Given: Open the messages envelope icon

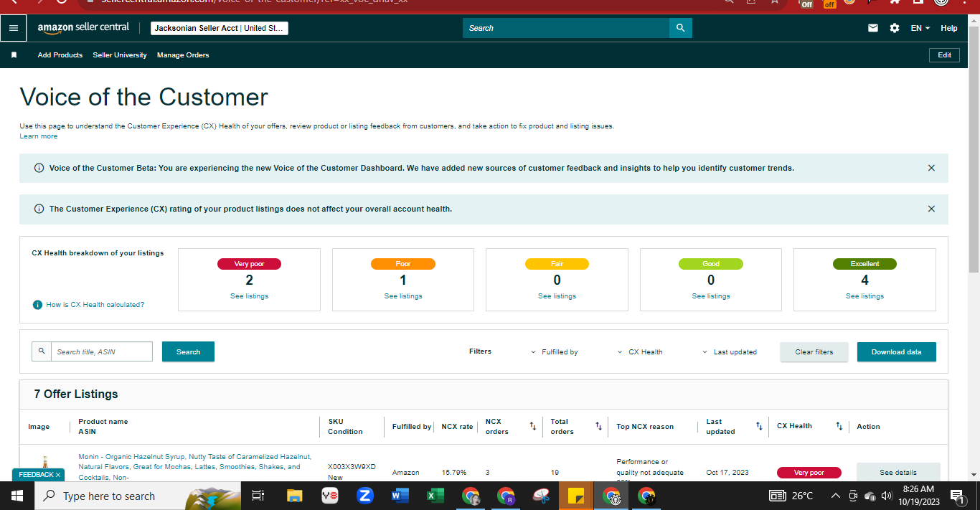Looking at the screenshot, I should coord(873,28).
